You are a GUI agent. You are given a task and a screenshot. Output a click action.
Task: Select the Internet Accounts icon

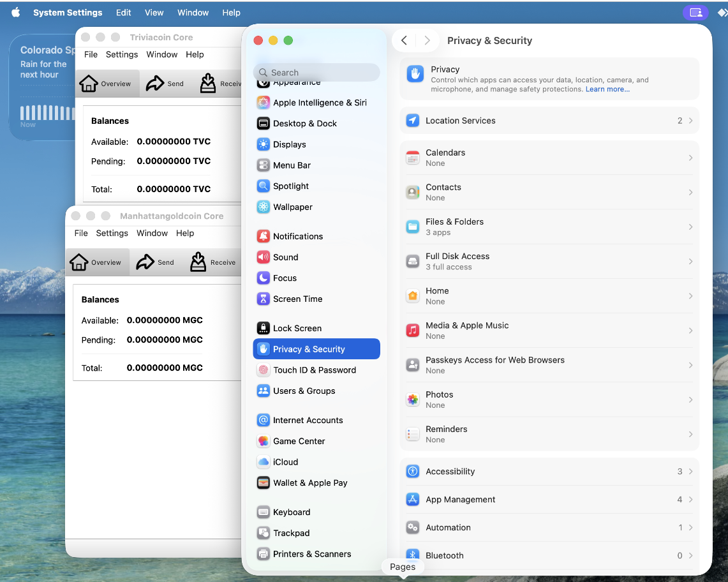[x=264, y=421]
